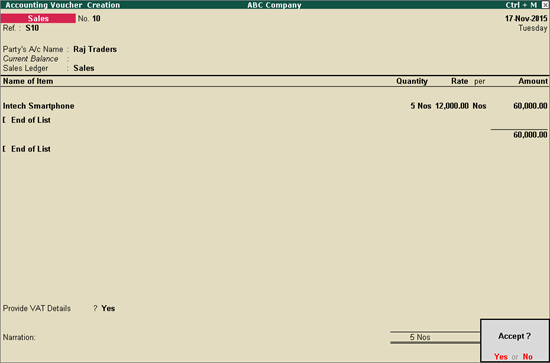Choose No in the Accept dialog
550x363 pixels.
(x=528, y=357)
